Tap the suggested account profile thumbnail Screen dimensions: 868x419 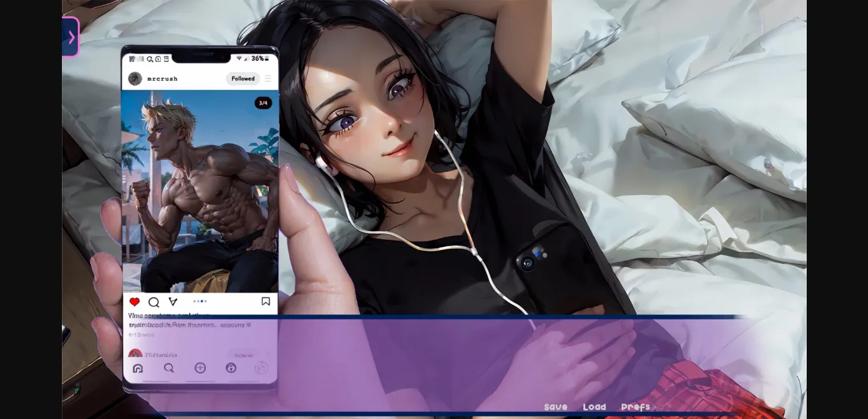[135, 353]
